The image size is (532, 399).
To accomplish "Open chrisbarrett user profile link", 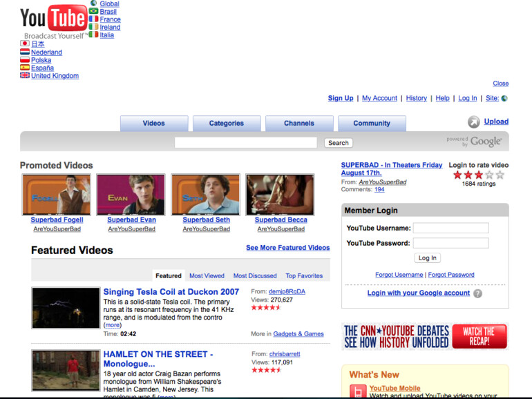I will point(285,354).
